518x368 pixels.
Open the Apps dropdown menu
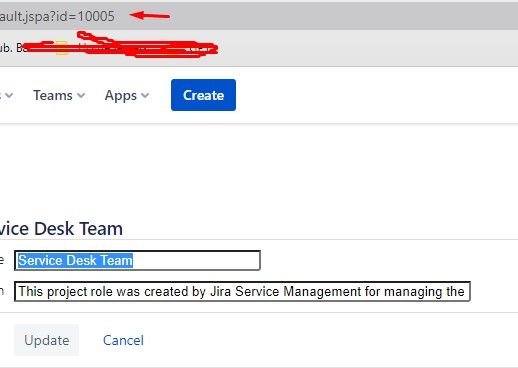[x=127, y=96]
